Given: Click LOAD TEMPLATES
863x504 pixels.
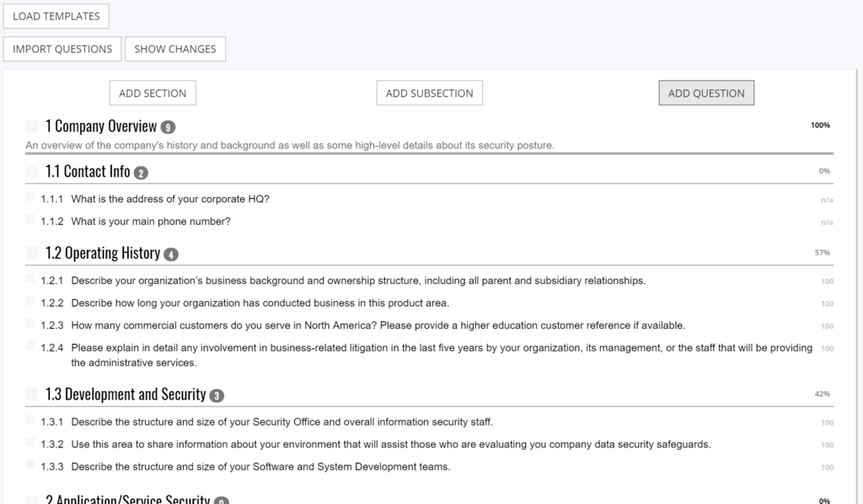Looking at the screenshot, I should pos(56,15).
